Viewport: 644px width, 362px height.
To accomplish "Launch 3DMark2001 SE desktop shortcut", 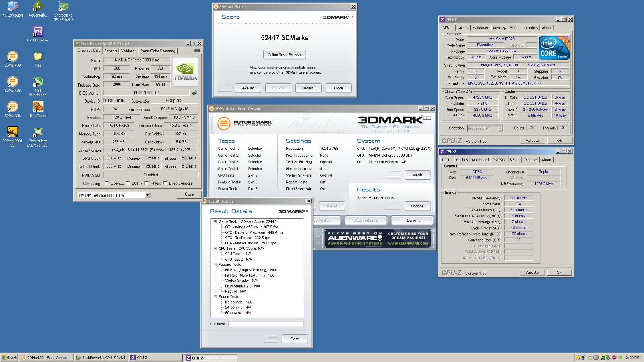I will [x=12, y=137].
